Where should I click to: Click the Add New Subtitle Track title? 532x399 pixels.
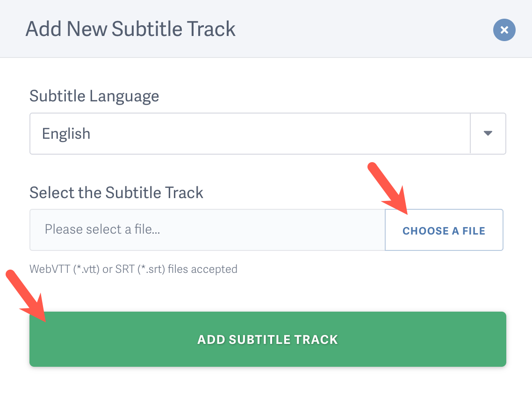click(131, 29)
